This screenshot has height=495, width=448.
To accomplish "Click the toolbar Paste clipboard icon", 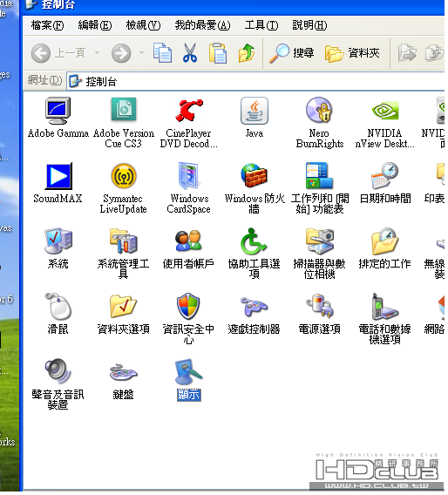I will [218, 52].
